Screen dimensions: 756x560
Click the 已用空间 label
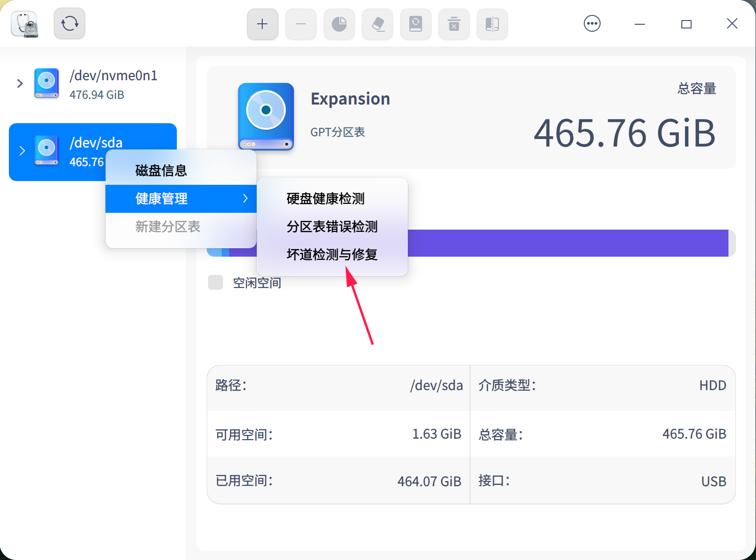click(244, 481)
